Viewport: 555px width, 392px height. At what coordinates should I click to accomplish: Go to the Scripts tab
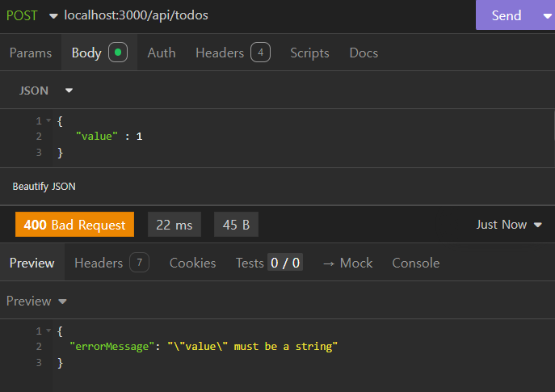(x=309, y=53)
